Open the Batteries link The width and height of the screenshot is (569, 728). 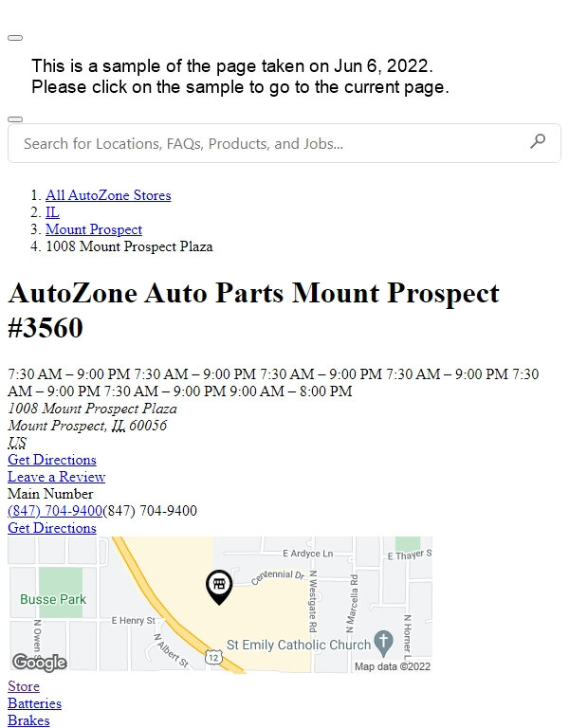[x=34, y=703]
